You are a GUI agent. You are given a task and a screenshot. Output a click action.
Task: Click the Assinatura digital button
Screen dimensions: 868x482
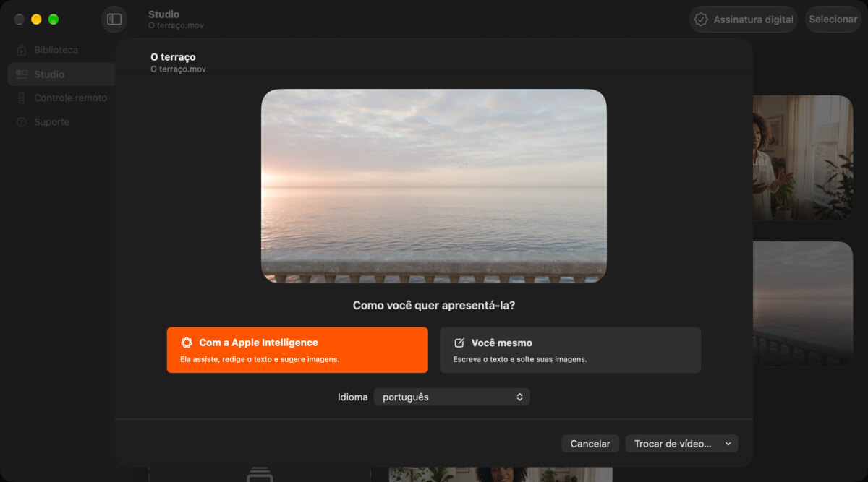coord(745,20)
